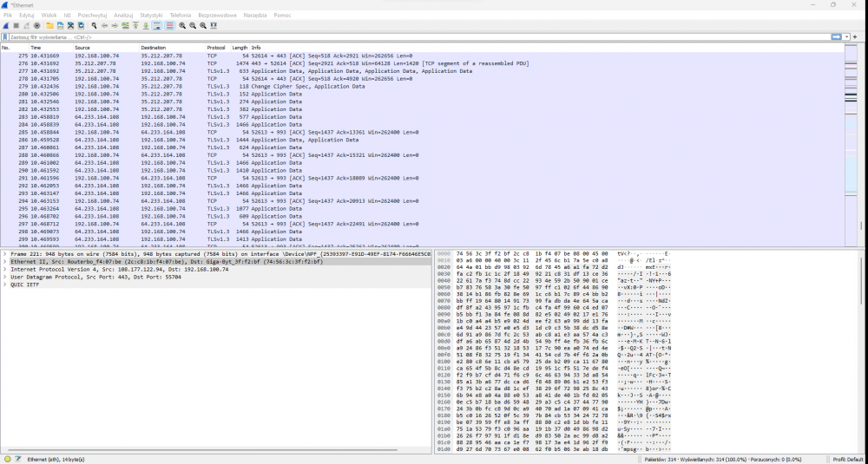Click the find packet magnifier icon

tap(94, 26)
